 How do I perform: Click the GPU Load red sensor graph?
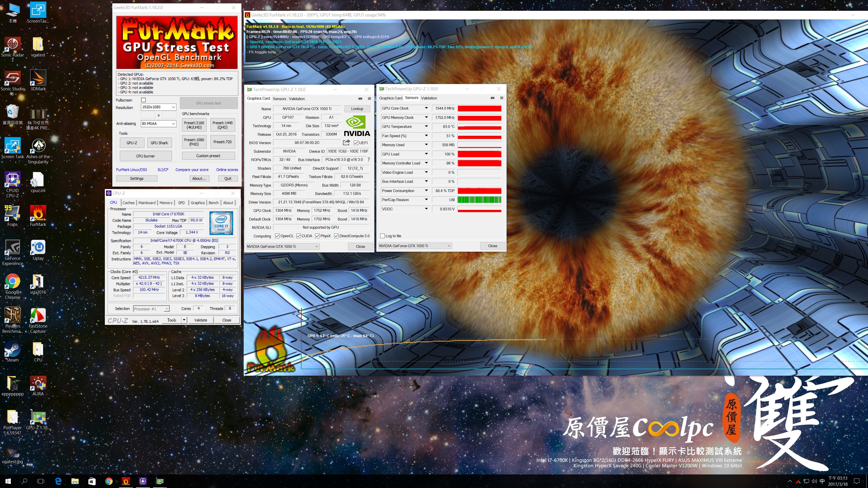coord(479,154)
